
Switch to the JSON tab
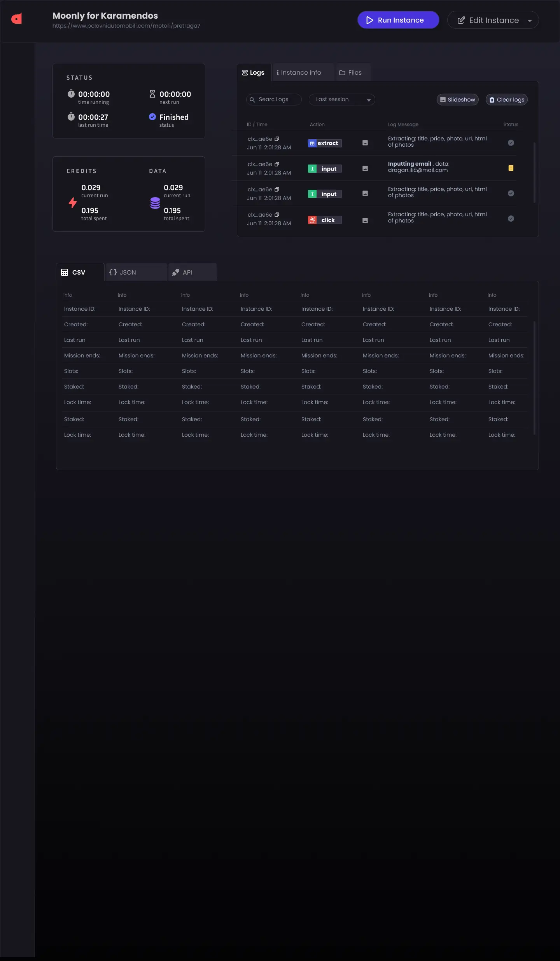[x=136, y=272]
